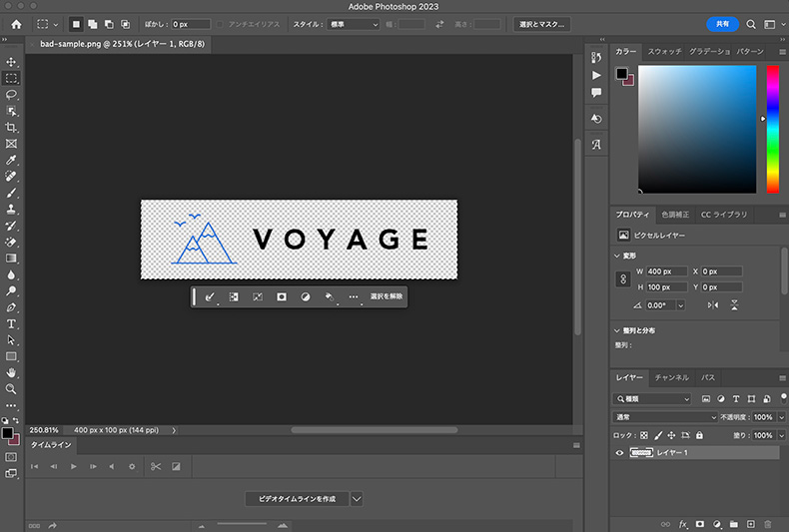Select the Zoom tool in toolbar
The width and height of the screenshot is (789, 532).
point(12,388)
